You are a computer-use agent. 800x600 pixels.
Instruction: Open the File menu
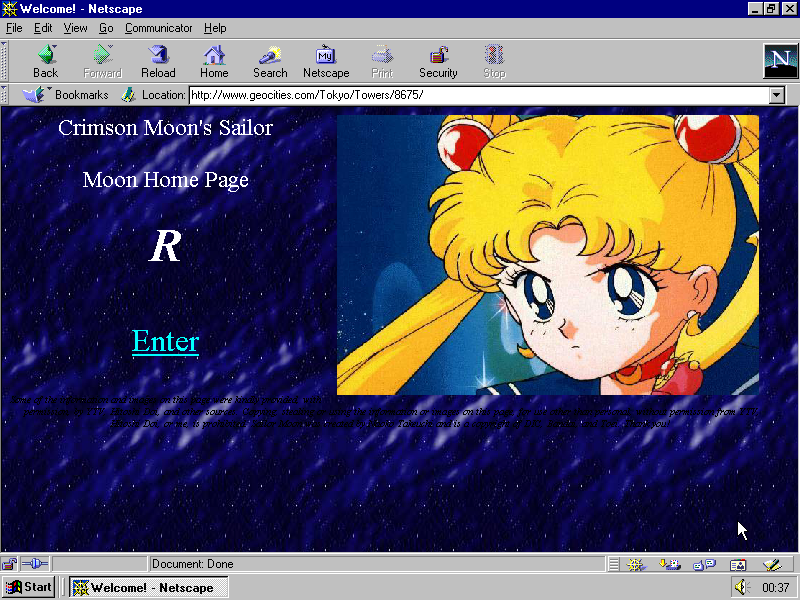14,28
